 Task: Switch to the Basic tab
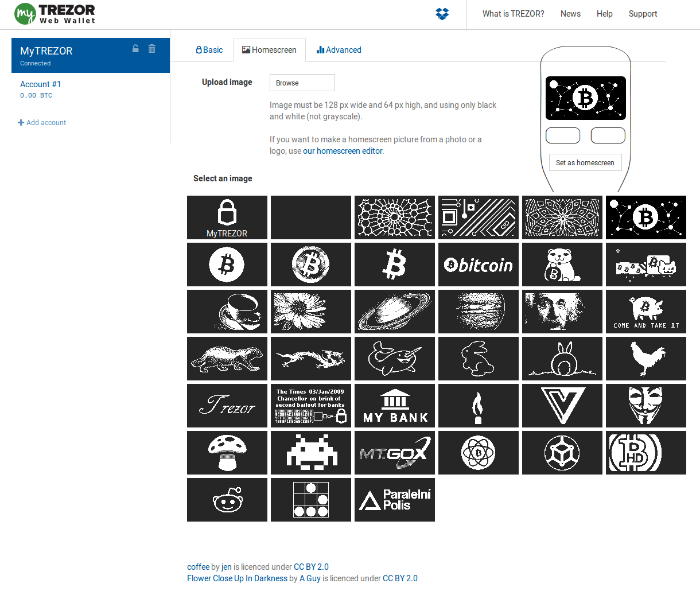click(x=209, y=50)
